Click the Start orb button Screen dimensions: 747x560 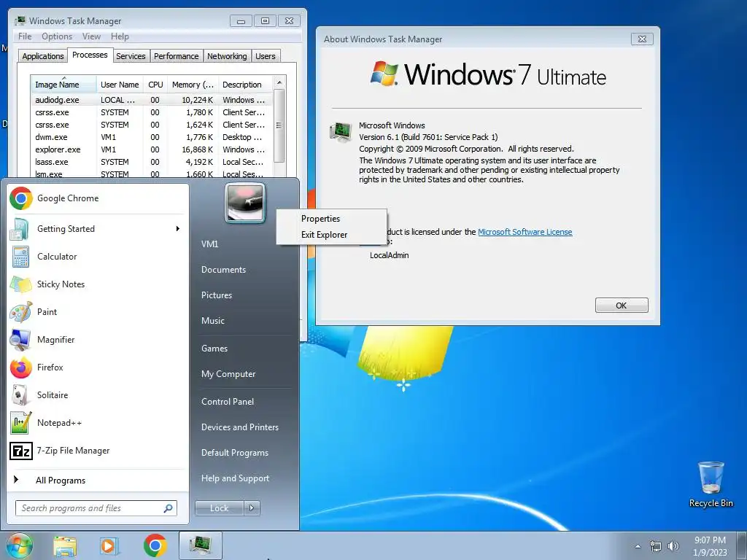pos(18,546)
